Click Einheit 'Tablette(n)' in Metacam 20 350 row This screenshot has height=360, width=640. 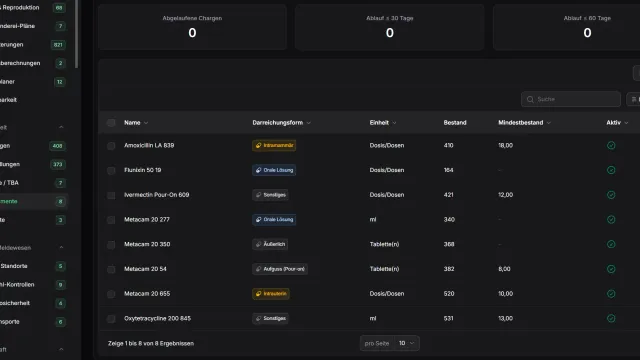click(384, 244)
